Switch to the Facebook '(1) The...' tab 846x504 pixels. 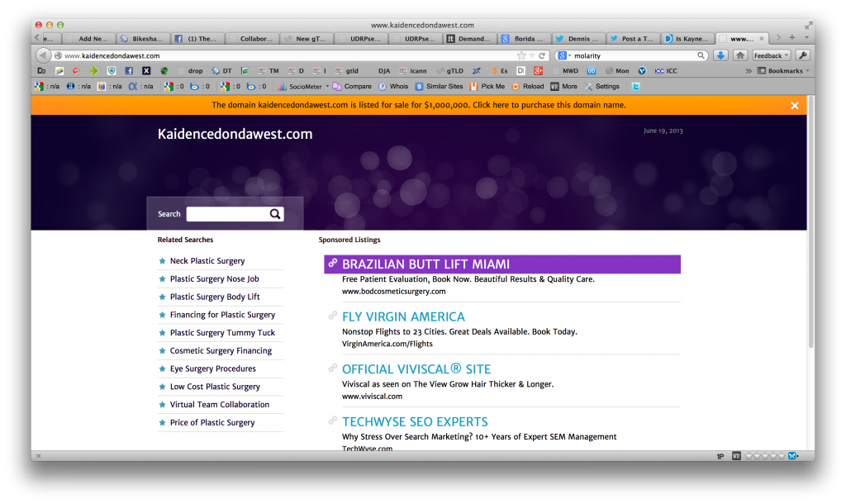tap(197, 38)
